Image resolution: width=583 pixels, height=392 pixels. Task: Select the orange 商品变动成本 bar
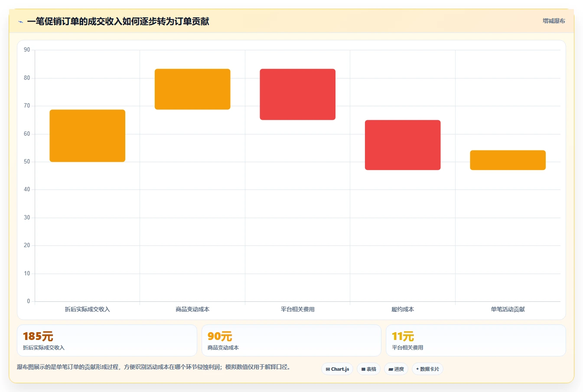192,89
